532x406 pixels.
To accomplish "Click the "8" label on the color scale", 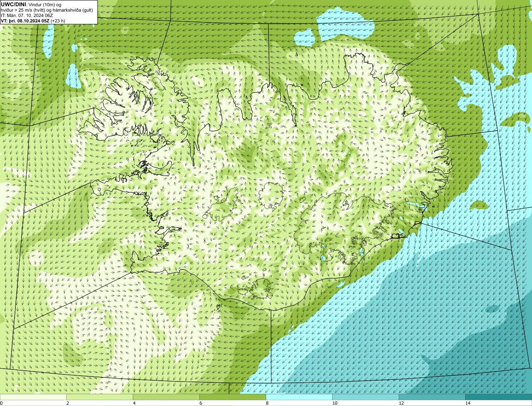I will point(267,403).
